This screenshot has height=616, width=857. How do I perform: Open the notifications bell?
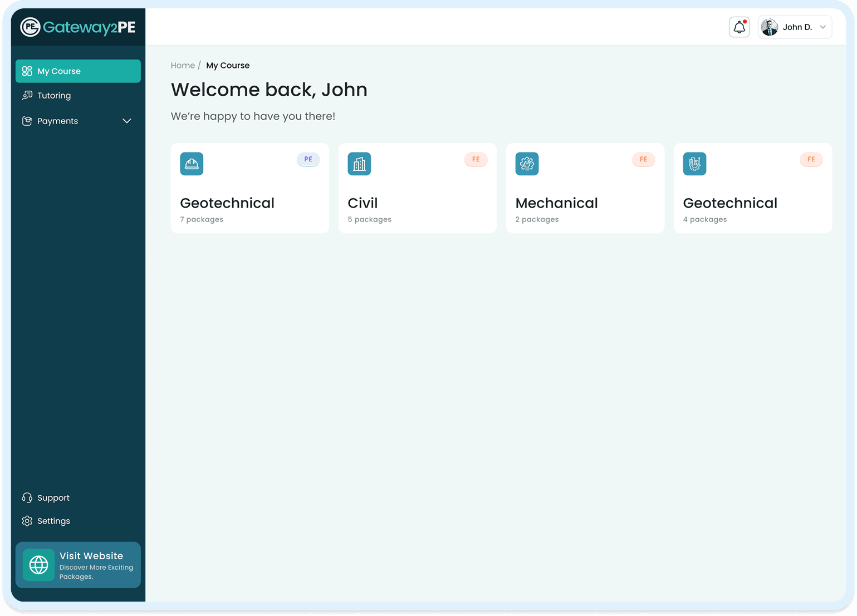click(739, 27)
